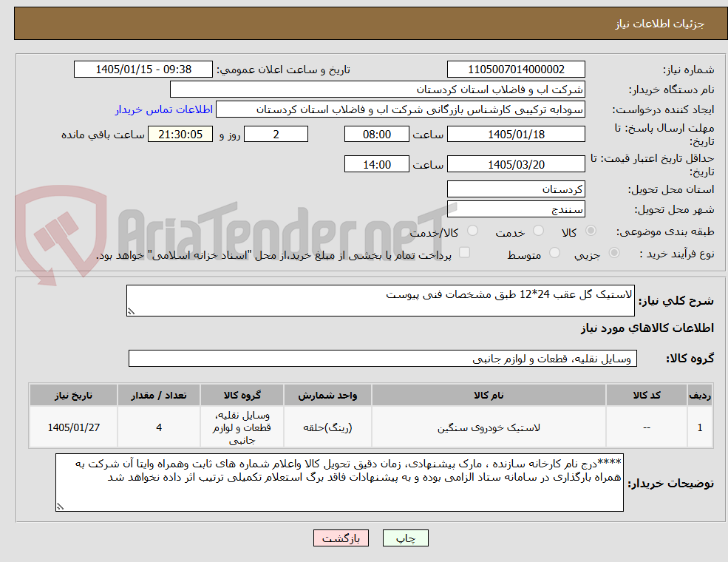Click the resize handle of buyer notes textarea
The width and height of the screenshot is (728, 562).
pyautogui.click(x=60, y=507)
